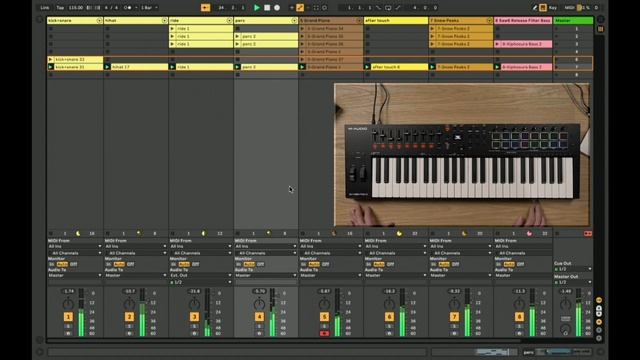The height and width of the screenshot is (360, 640).
Task: Open hihat MIDI From All Ins dropdown
Action: tap(136, 246)
